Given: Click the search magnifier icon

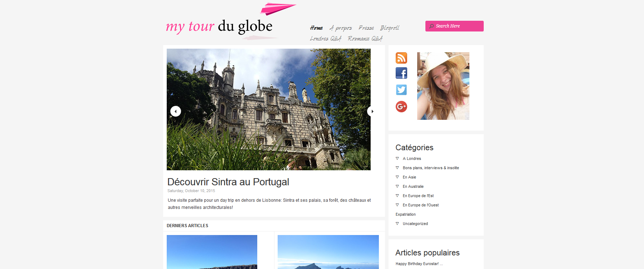Looking at the screenshot, I should pyautogui.click(x=431, y=26).
